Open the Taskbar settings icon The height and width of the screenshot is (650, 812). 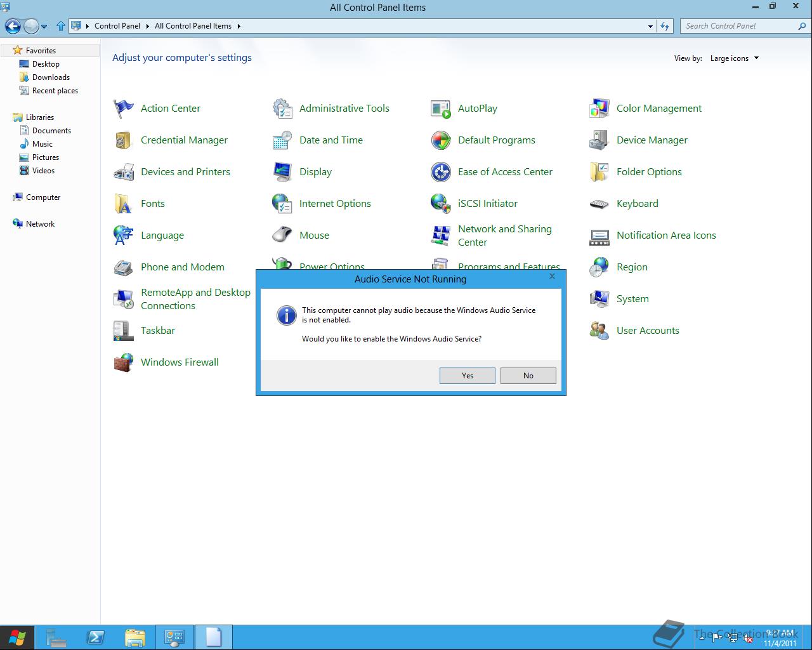(124, 331)
